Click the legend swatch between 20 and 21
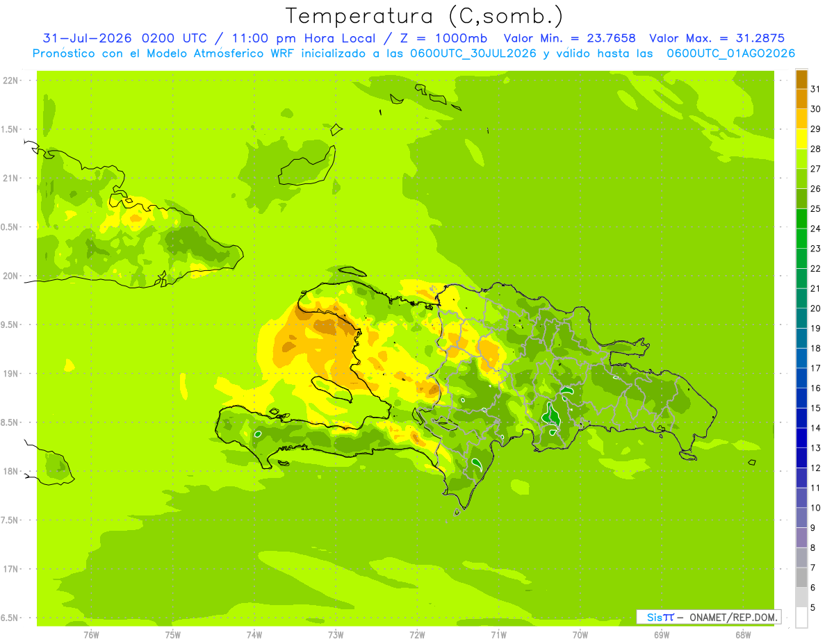The height and width of the screenshot is (644, 834). [801, 299]
